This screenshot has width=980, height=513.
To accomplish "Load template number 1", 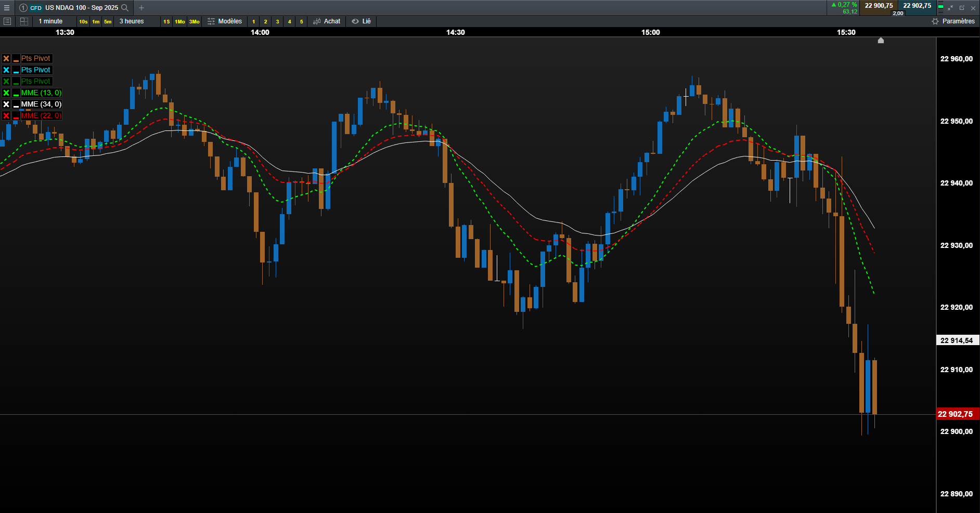I will 254,21.
